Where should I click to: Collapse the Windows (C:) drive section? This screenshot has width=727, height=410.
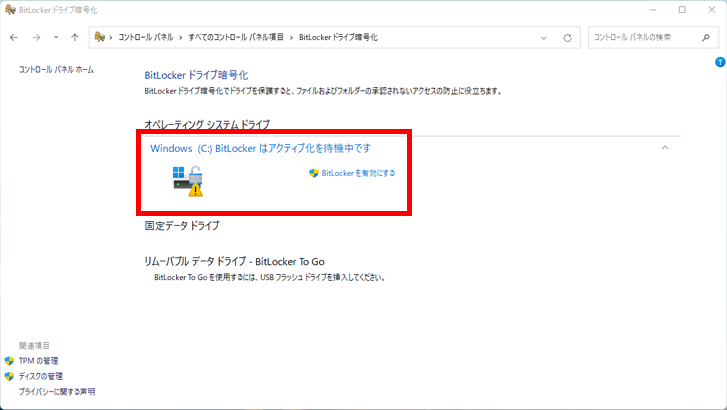click(665, 147)
